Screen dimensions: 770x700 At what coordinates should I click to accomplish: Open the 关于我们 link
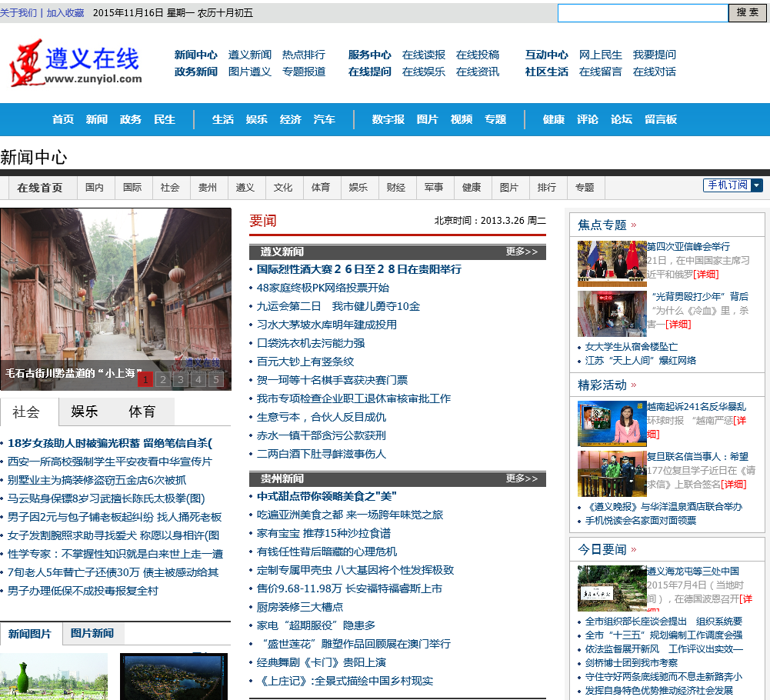tap(18, 13)
